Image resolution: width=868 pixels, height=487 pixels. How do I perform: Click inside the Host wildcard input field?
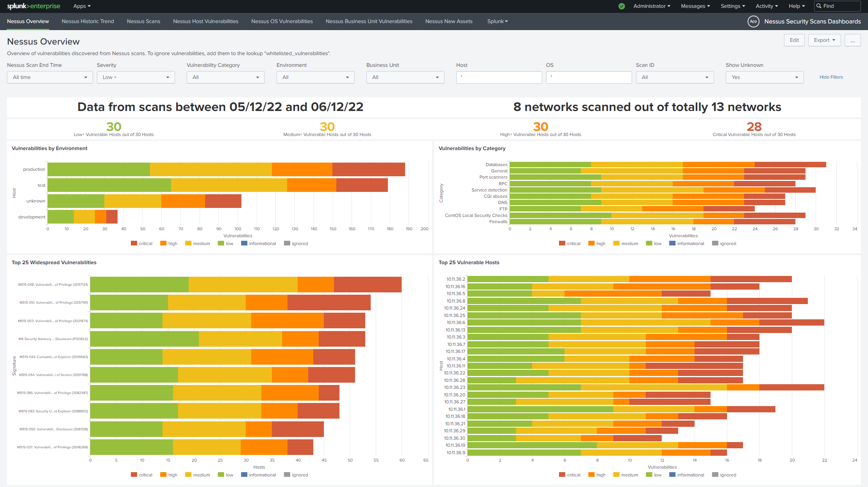coord(499,77)
